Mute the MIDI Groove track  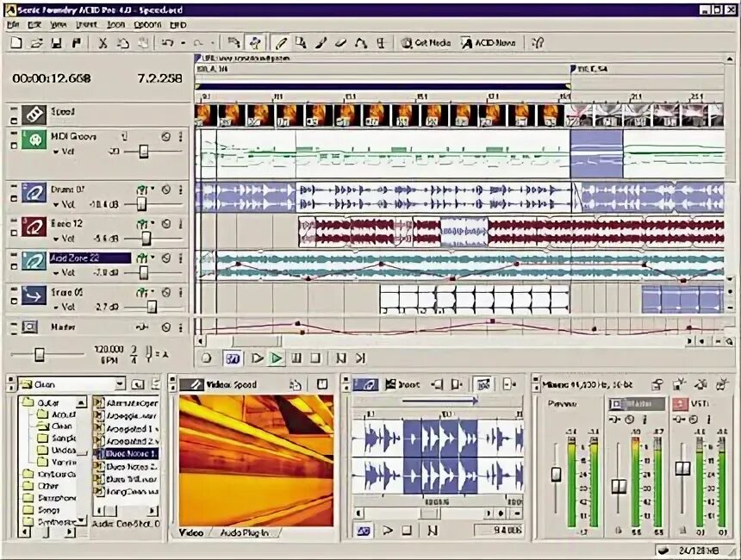(166, 137)
